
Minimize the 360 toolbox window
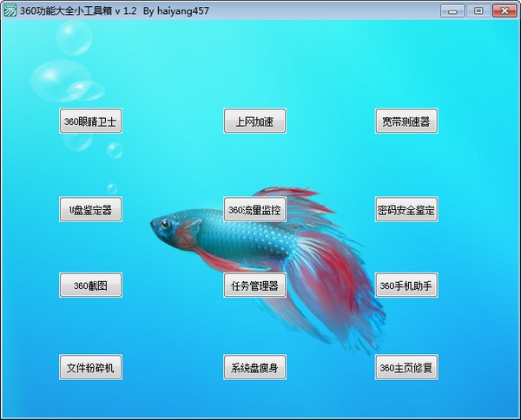click(x=452, y=11)
